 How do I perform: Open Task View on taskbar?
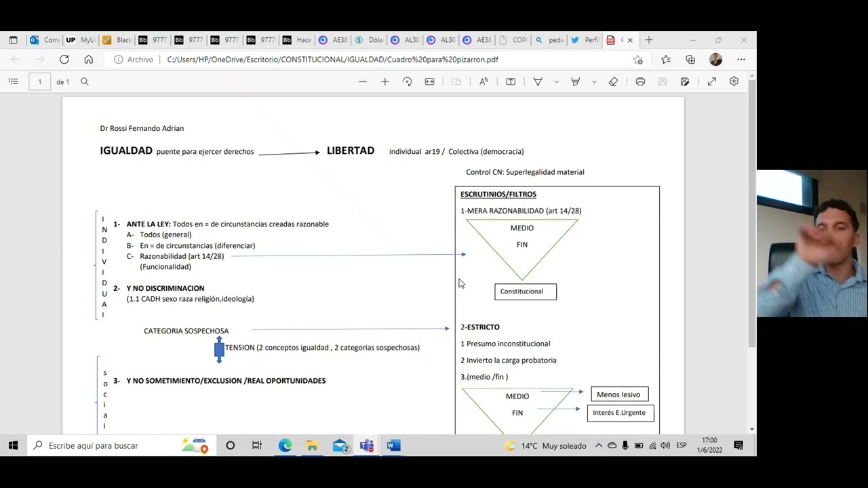(257, 445)
